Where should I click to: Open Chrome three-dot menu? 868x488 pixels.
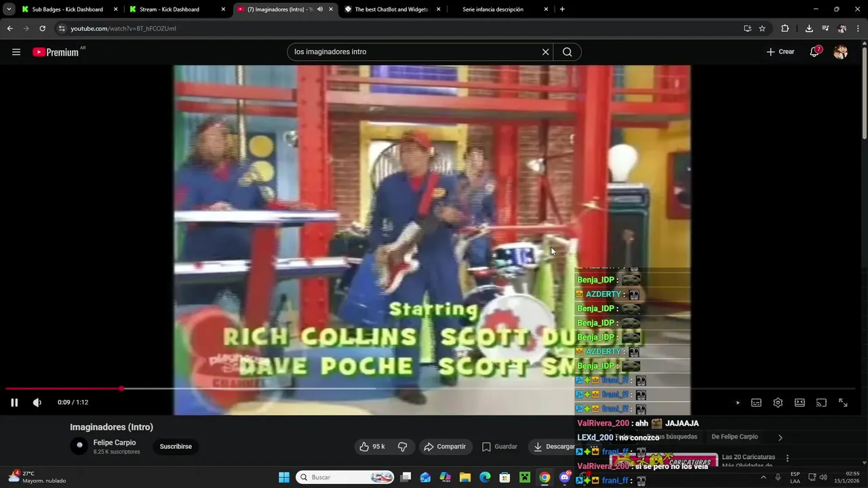click(858, 28)
